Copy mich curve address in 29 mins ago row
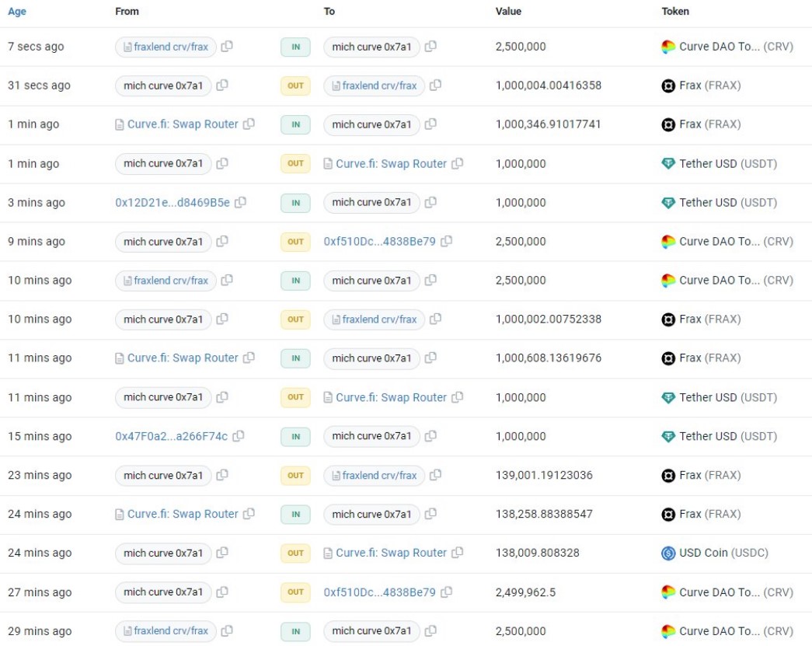This screenshot has height=646, width=812. click(x=430, y=631)
